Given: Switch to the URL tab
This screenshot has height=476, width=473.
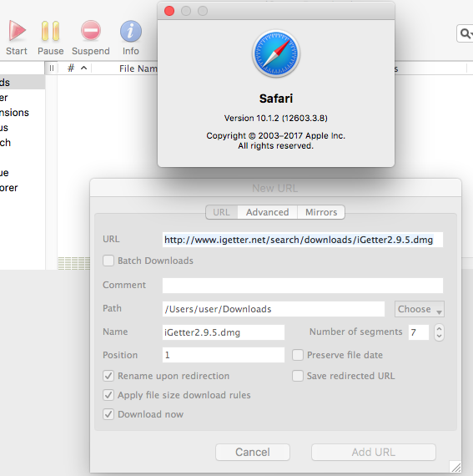Looking at the screenshot, I should point(221,212).
